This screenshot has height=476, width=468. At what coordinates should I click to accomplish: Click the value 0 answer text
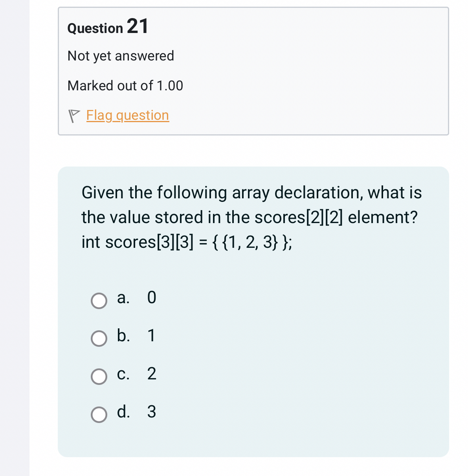[151, 298]
